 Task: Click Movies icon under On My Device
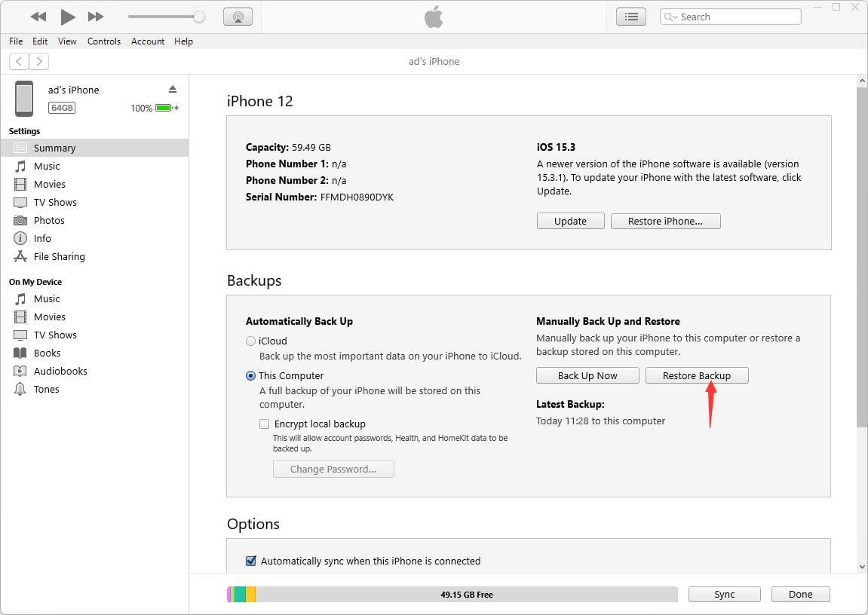(x=20, y=317)
